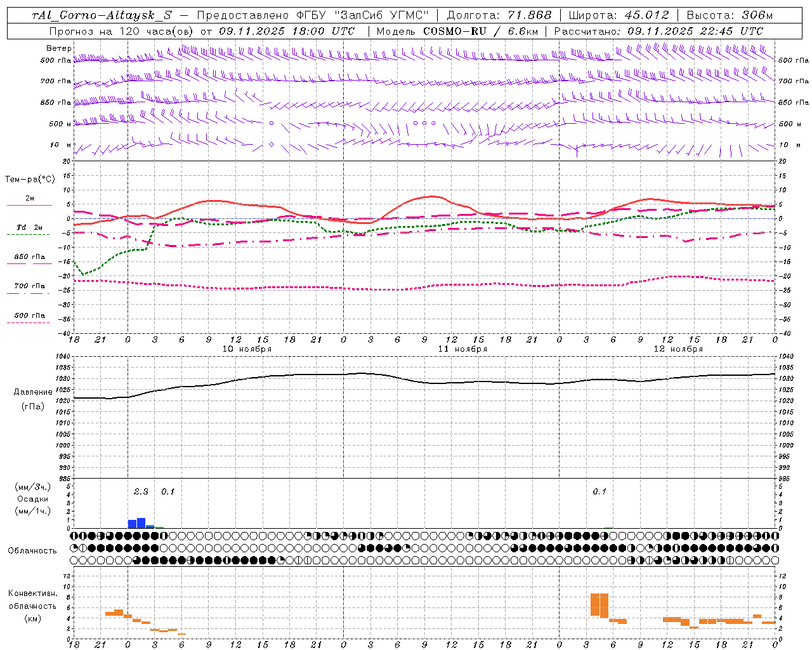
Task: Click the (мм/1ч.) unit label
Action: pyautogui.click(x=33, y=511)
